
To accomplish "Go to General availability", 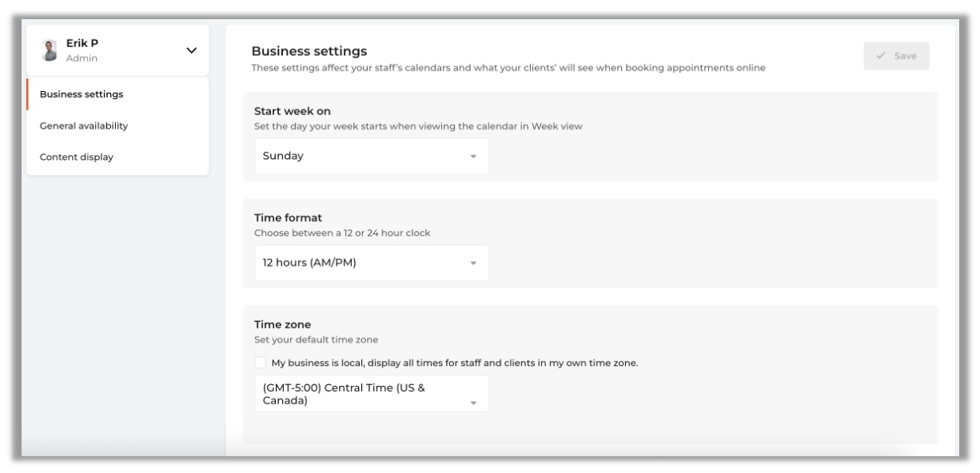I will [x=84, y=125].
